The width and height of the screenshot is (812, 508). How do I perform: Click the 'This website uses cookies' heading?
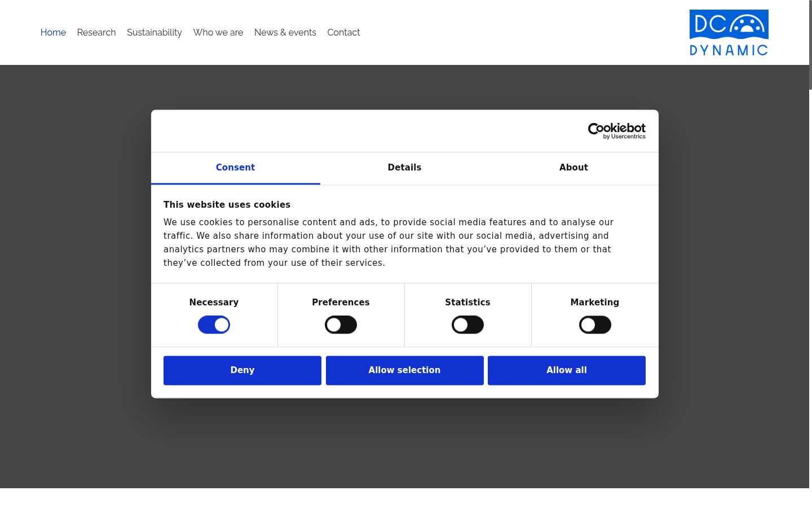point(227,205)
